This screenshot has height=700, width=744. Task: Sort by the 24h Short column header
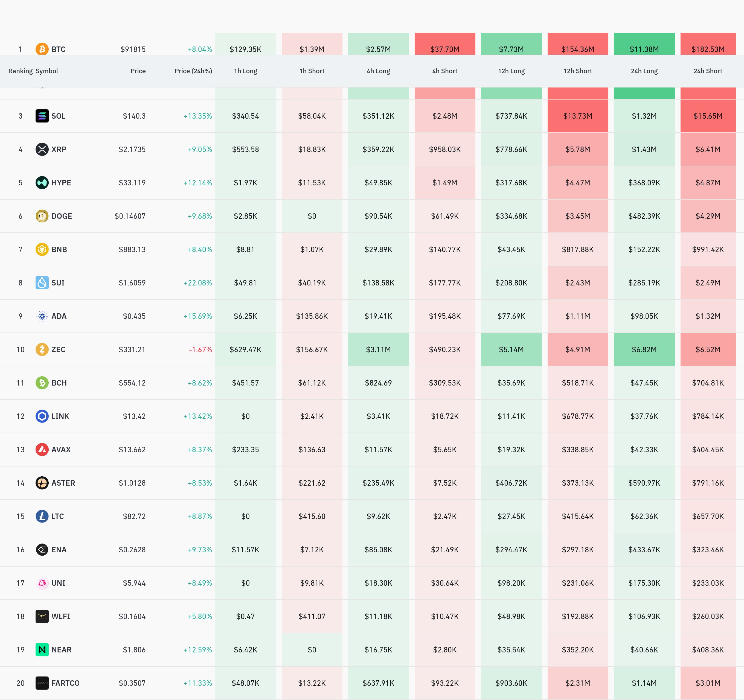click(x=707, y=71)
